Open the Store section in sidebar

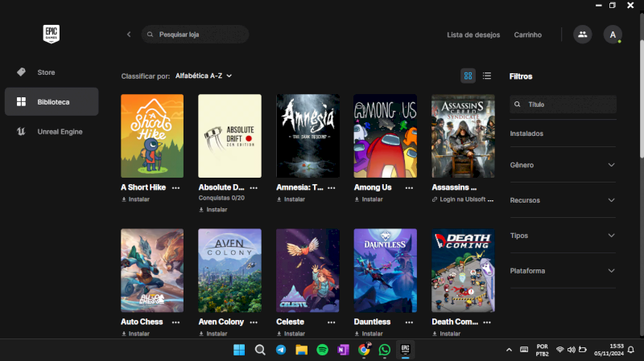46,72
